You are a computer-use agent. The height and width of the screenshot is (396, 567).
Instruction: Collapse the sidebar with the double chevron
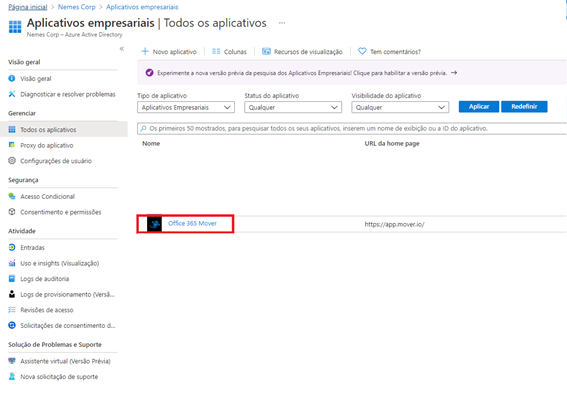(x=122, y=48)
